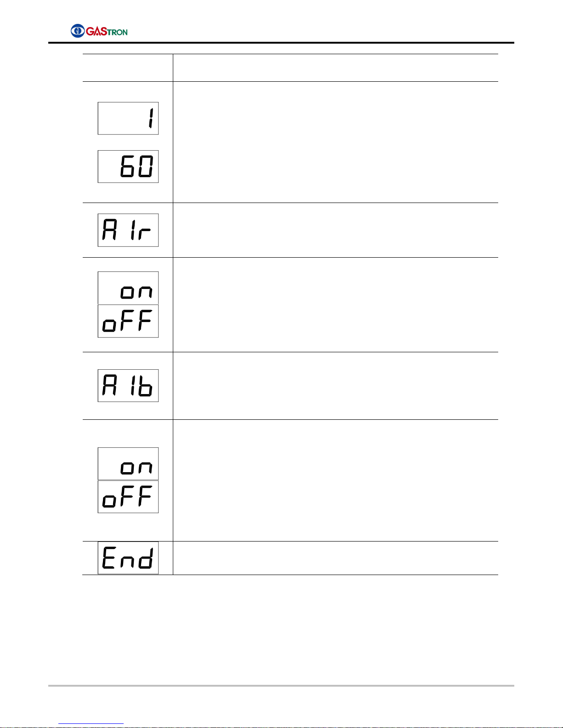Click the blank description cell beside End
This screenshot has width=563, height=728.
(x=336, y=558)
